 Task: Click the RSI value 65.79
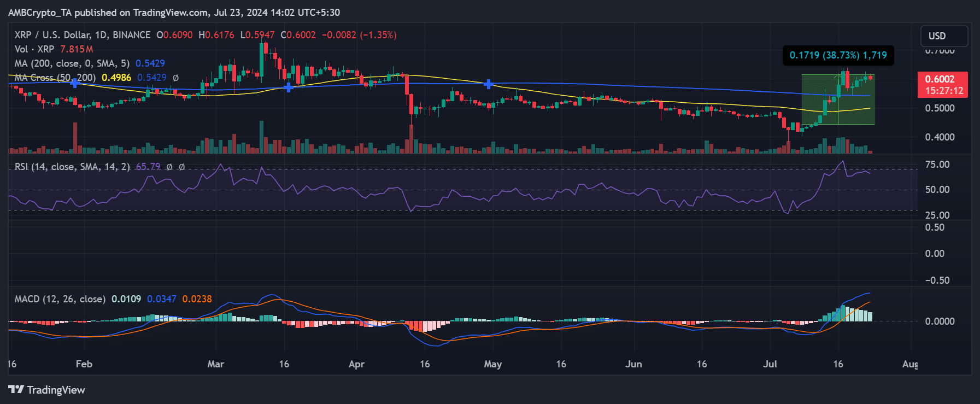pyautogui.click(x=148, y=167)
